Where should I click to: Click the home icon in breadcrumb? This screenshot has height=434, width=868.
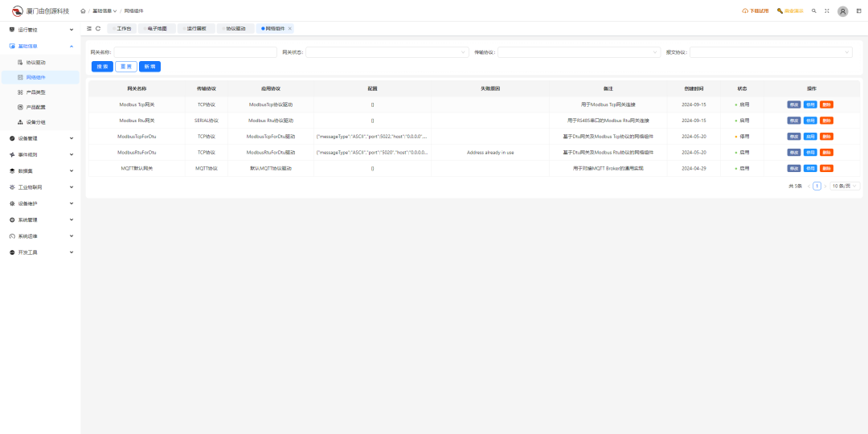pos(83,11)
